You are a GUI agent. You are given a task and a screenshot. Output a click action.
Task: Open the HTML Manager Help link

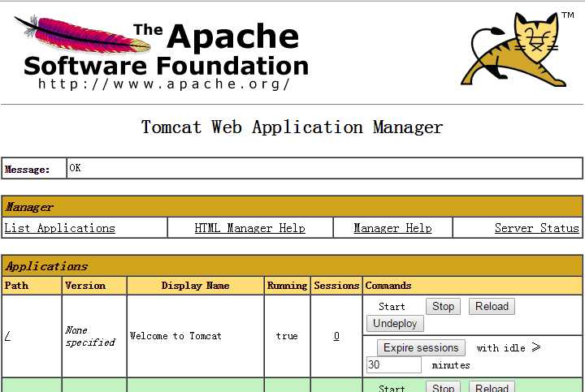click(x=250, y=228)
